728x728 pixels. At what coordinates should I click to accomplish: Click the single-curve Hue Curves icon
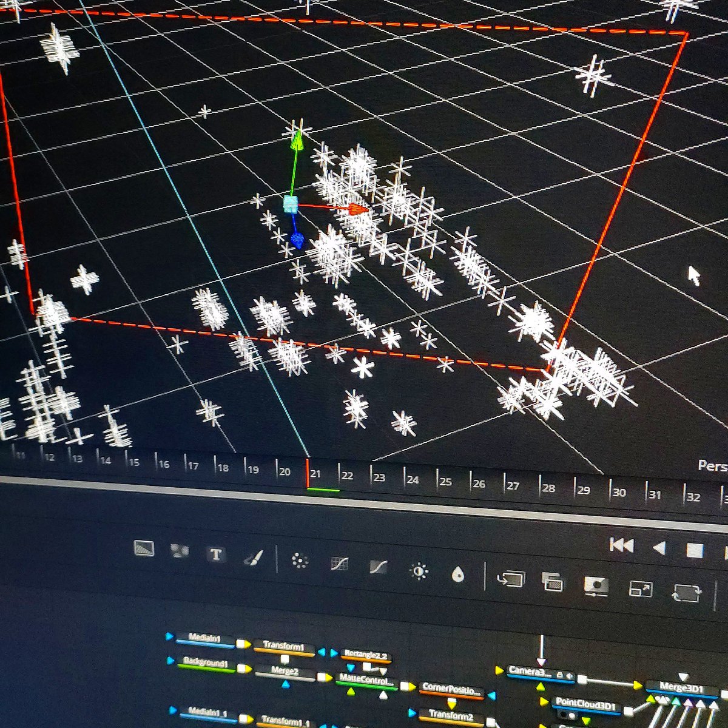coord(379,567)
